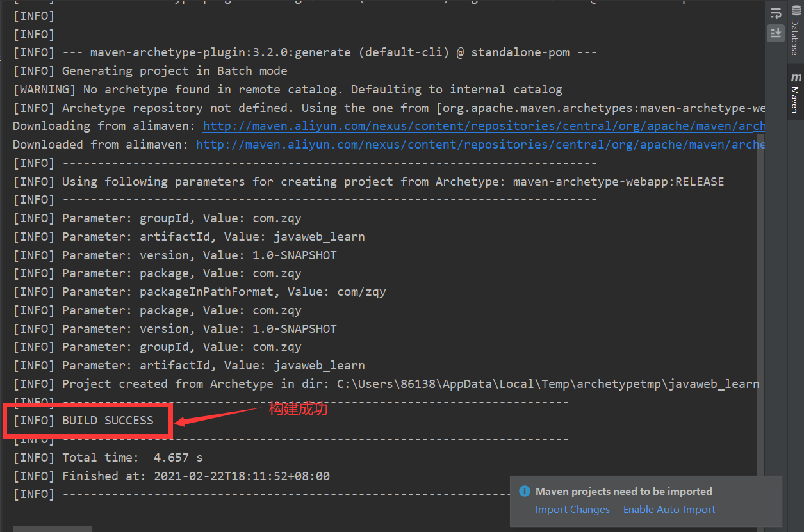The image size is (804, 532).
Task: Click 'Maven projects need to be imported' message
Action: 623,492
